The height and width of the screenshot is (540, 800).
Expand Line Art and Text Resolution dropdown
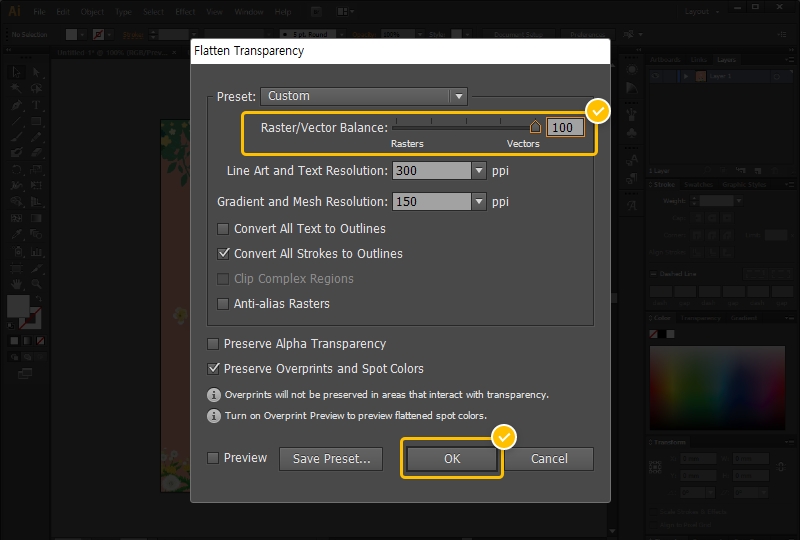coord(478,171)
